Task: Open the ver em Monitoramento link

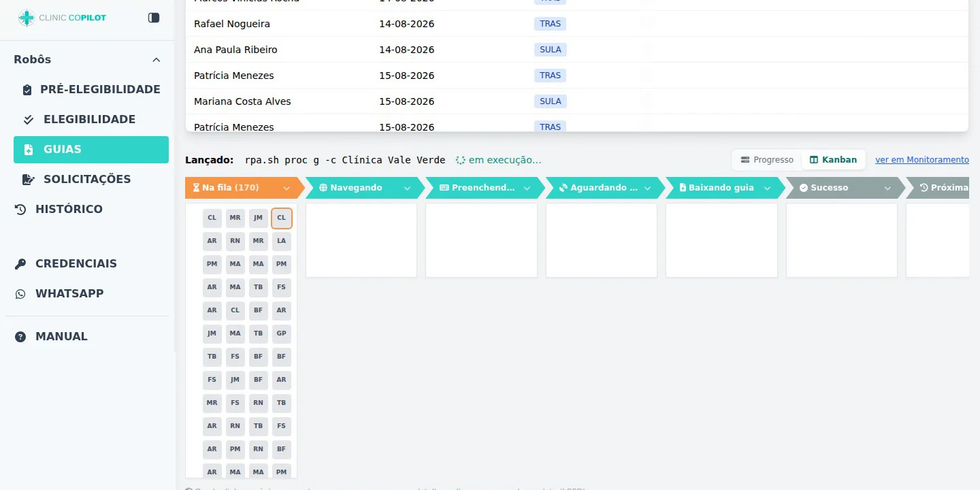Action: 922,160
